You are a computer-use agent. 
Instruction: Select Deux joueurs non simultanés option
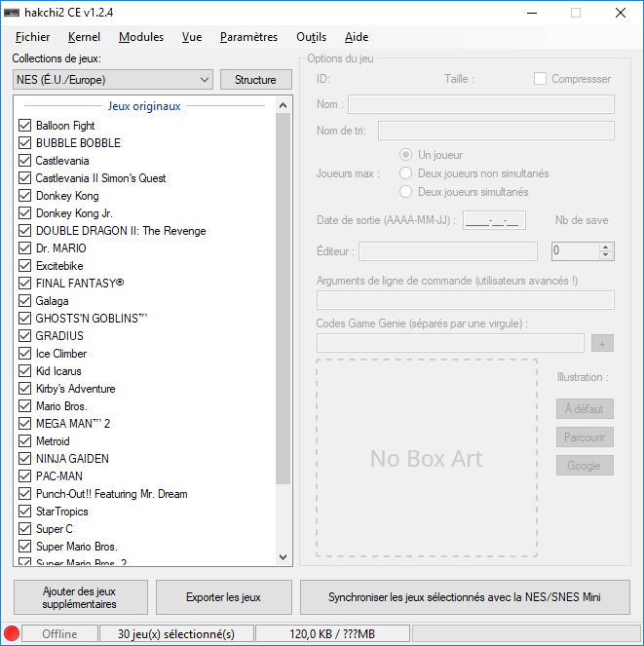[406, 173]
